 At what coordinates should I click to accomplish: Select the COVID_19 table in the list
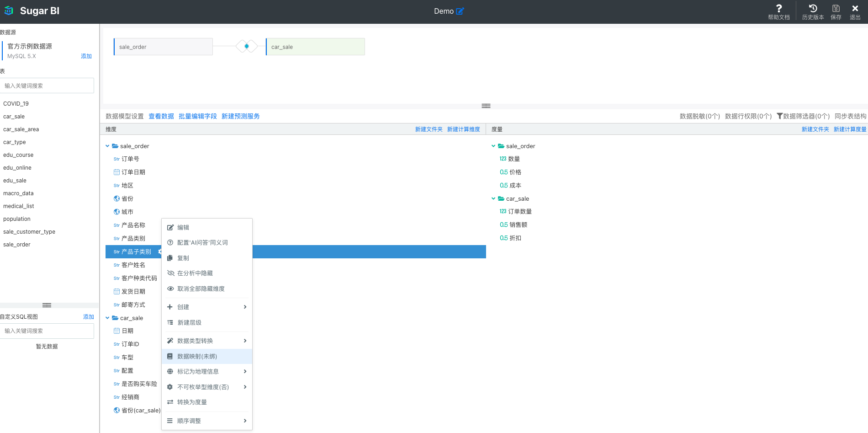pyautogui.click(x=16, y=104)
